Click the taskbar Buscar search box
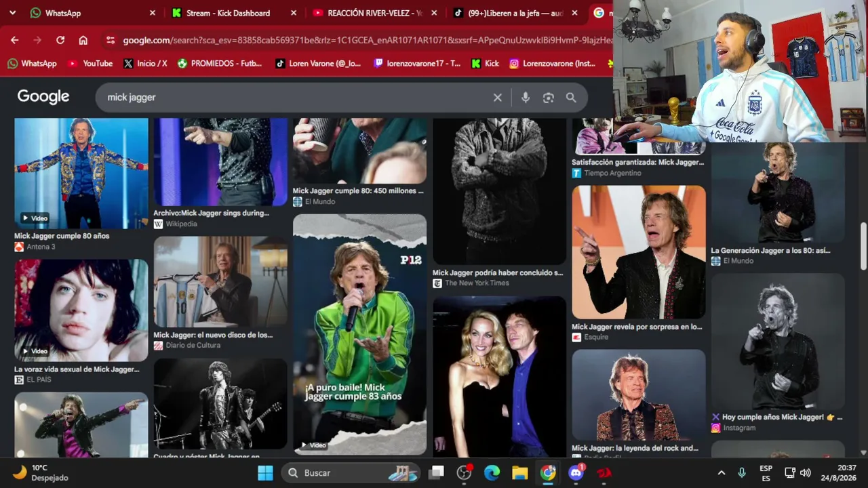Image resolution: width=868 pixels, height=488 pixels. (x=351, y=472)
